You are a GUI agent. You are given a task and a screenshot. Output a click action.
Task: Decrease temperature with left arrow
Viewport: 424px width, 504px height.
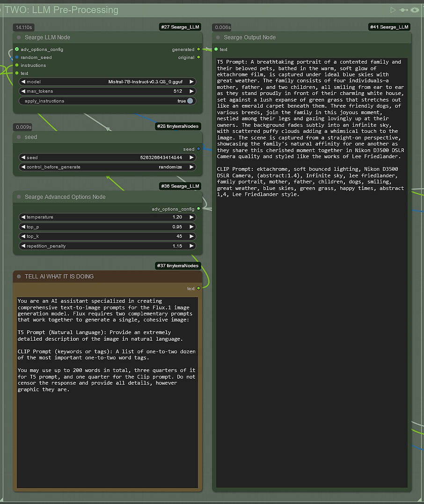click(23, 217)
